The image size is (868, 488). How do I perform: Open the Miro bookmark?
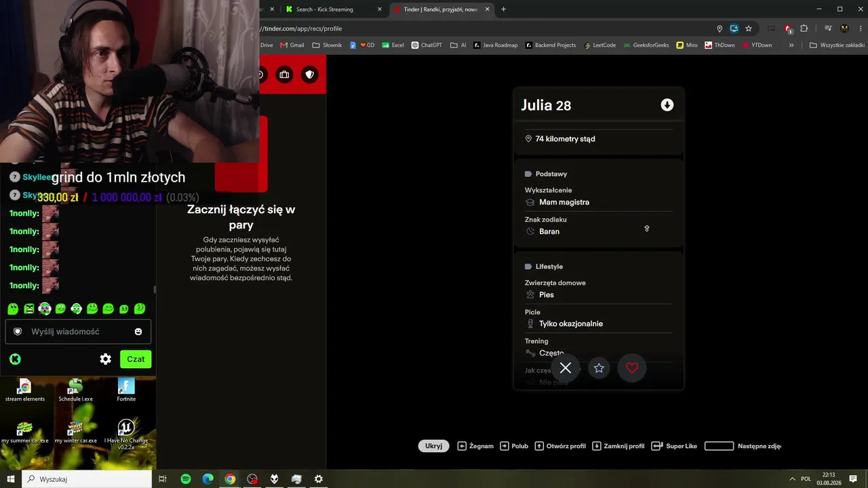pos(687,45)
